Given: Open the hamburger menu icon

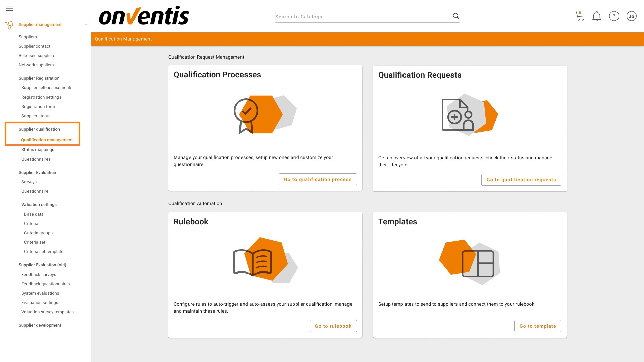Looking at the screenshot, I should 9,9.
